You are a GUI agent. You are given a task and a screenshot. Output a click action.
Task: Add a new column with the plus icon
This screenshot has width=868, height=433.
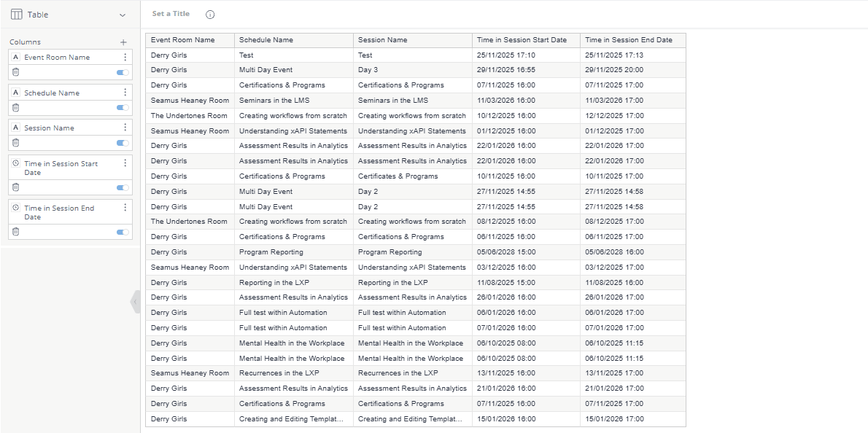pyautogui.click(x=123, y=42)
